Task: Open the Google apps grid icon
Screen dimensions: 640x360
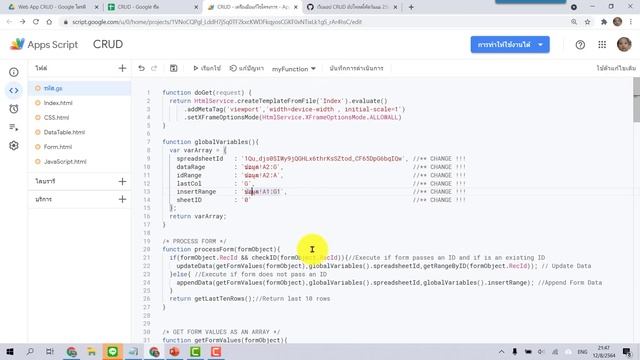Action: (602, 44)
